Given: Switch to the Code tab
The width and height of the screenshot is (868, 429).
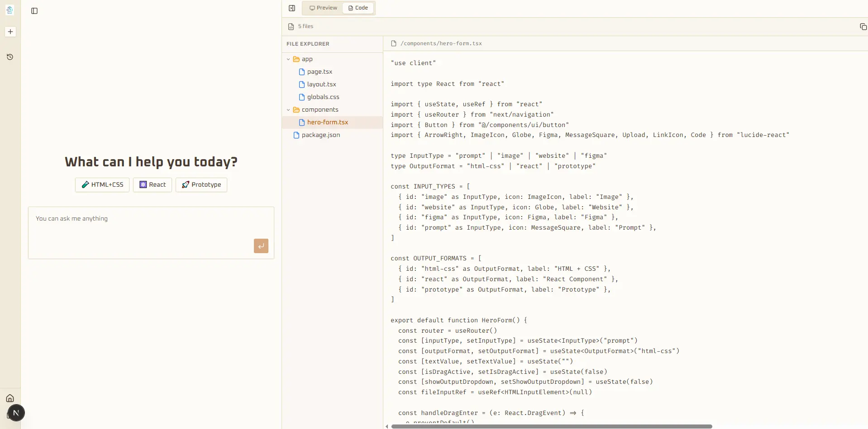Looking at the screenshot, I should click(x=358, y=8).
